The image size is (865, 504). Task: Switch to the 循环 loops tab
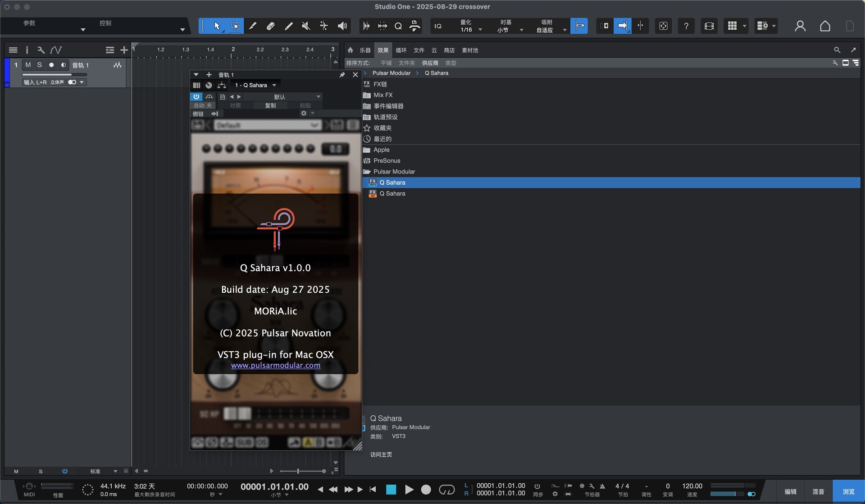(x=401, y=50)
